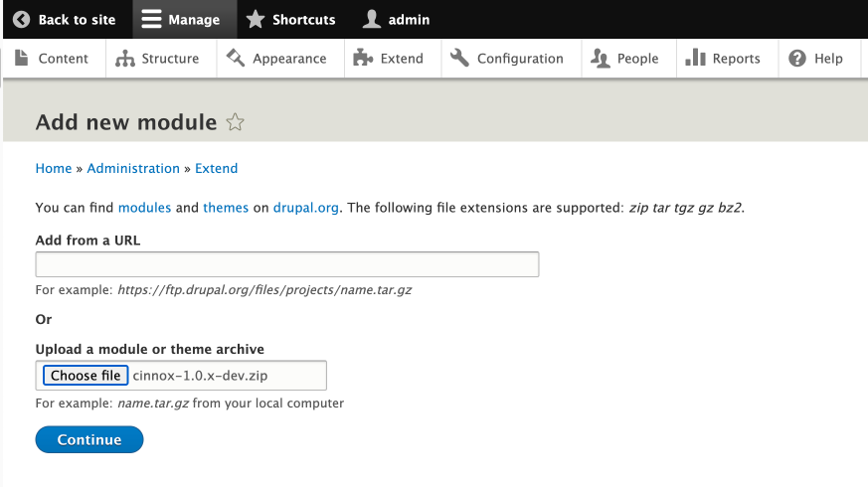Open the People menu item
The height and width of the screenshot is (487, 868).
point(626,59)
